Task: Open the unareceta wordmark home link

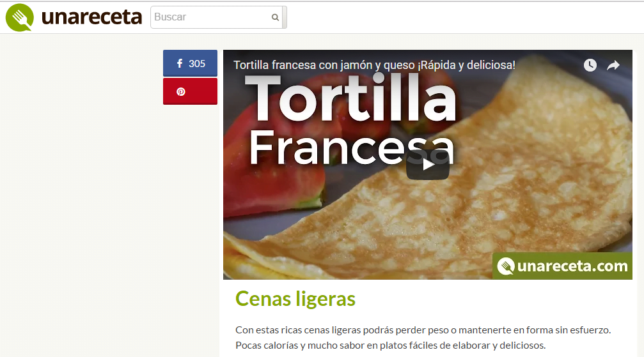Action: click(x=91, y=17)
